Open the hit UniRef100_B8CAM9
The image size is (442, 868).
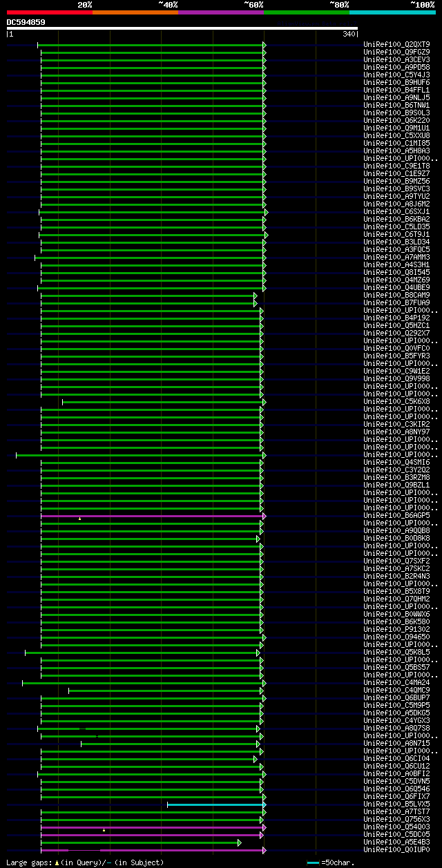(396, 295)
